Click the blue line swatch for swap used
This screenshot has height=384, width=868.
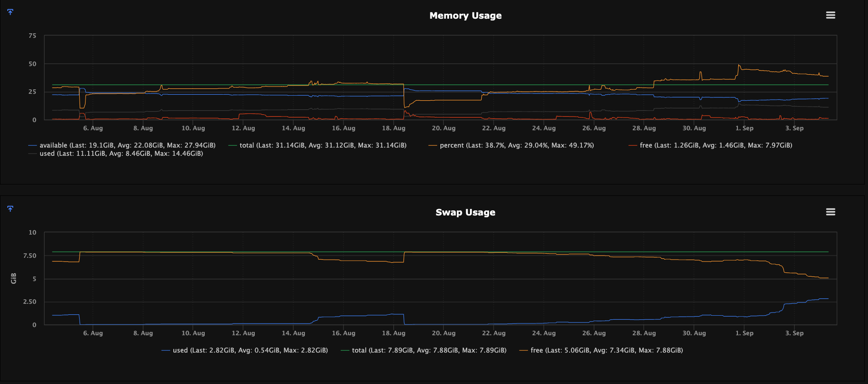(x=166, y=351)
